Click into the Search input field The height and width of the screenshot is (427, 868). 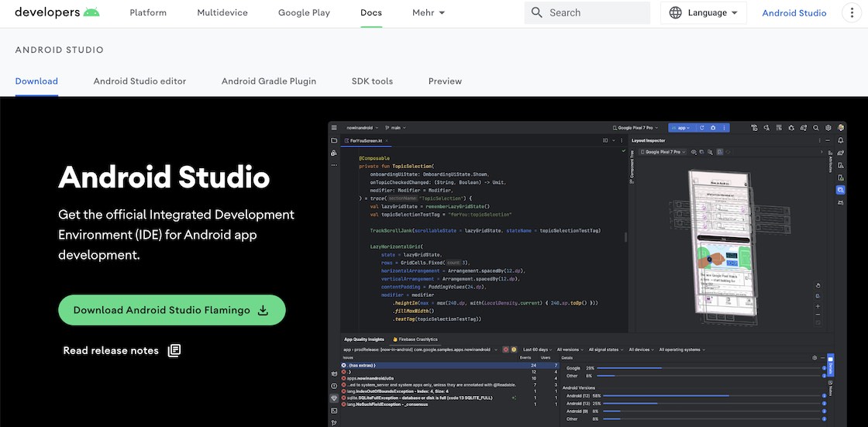click(587, 12)
